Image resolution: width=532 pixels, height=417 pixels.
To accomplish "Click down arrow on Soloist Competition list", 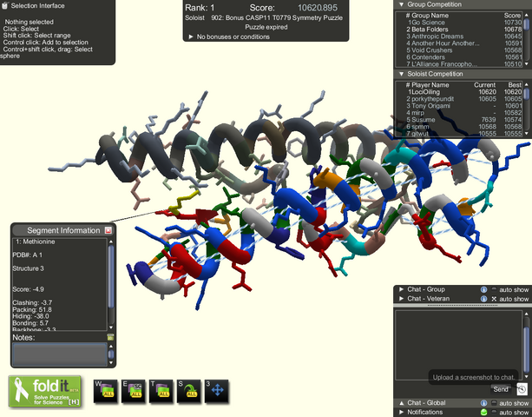I will click(527, 134).
